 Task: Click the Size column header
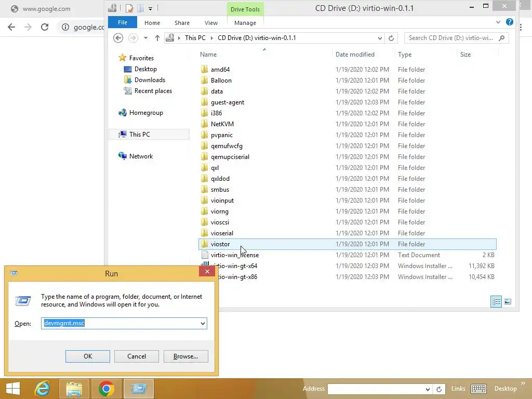pos(465,54)
